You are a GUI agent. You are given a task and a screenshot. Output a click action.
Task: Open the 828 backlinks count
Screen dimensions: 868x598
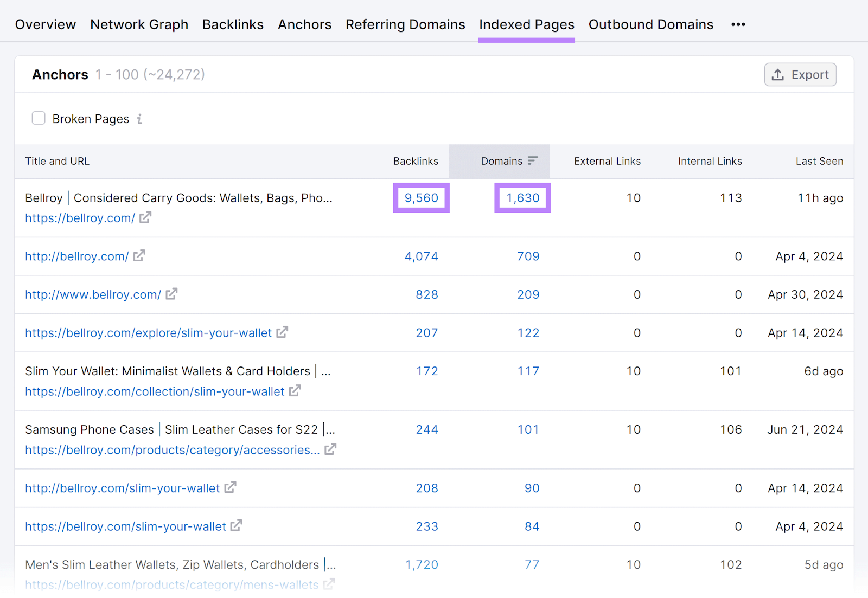(427, 294)
